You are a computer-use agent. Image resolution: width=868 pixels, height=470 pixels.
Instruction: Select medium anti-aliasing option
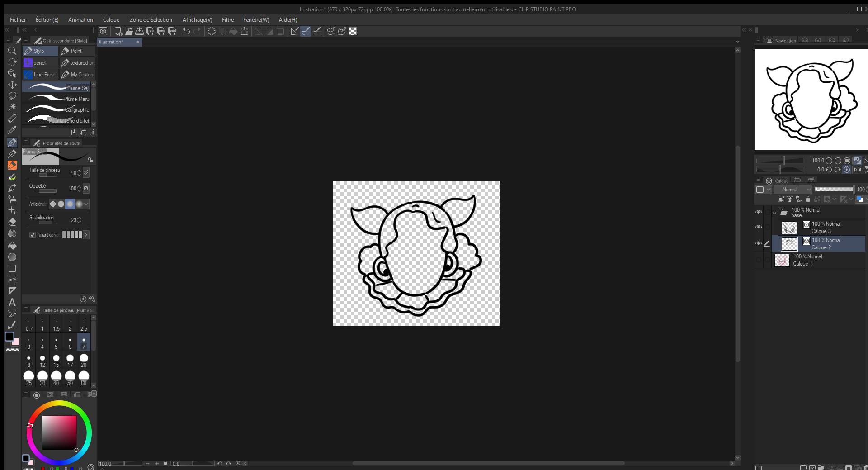[x=70, y=204]
